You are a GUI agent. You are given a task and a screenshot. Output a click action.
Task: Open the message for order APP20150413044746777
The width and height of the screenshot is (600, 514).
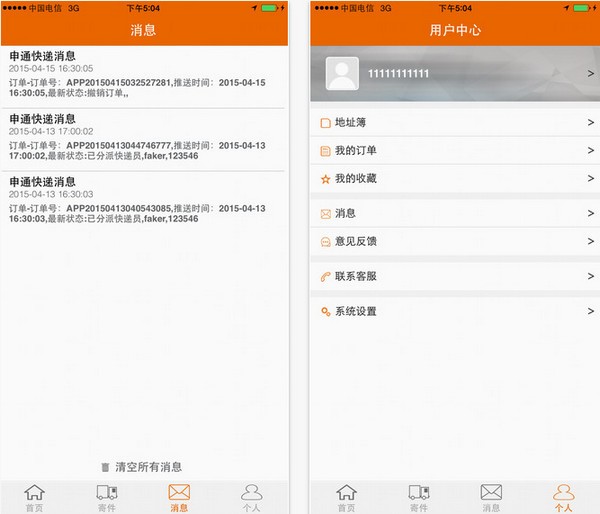143,139
